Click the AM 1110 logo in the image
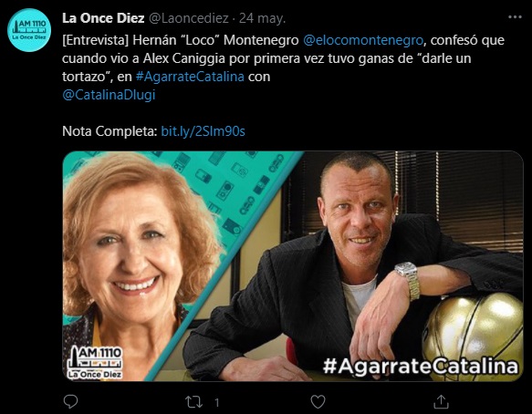 94,362
